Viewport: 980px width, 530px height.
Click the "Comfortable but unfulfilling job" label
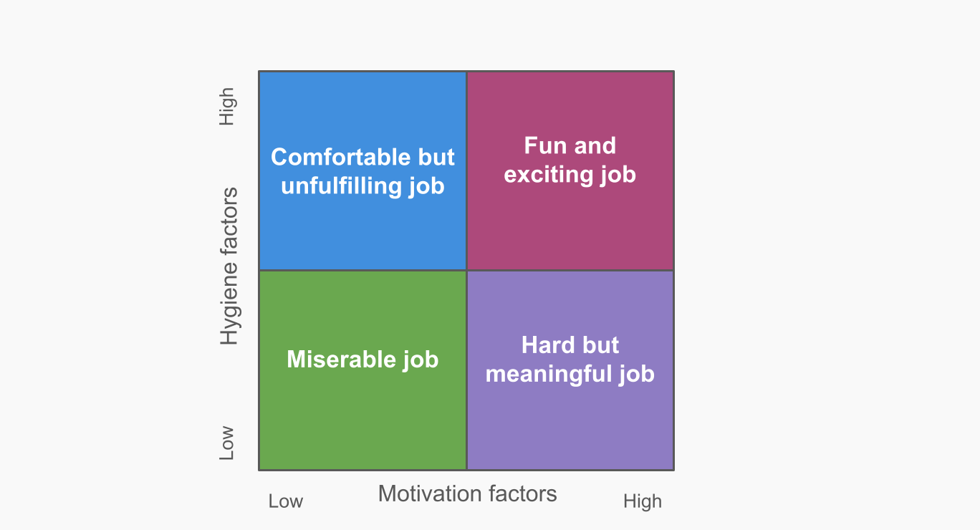coord(362,171)
